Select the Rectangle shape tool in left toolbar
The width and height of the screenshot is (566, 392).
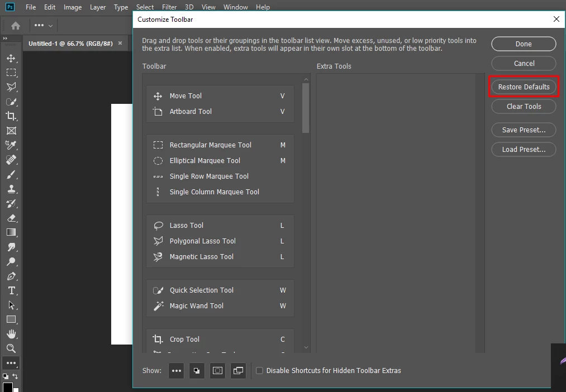click(x=11, y=319)
